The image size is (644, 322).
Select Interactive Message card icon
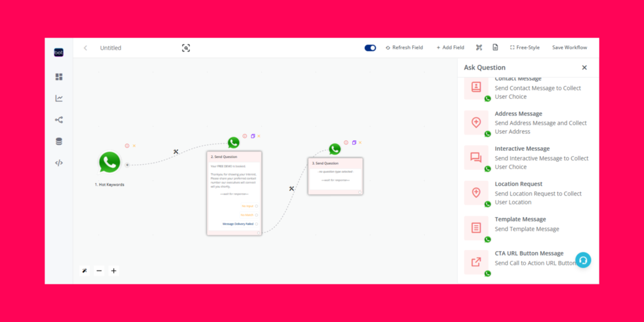point(476,157)
